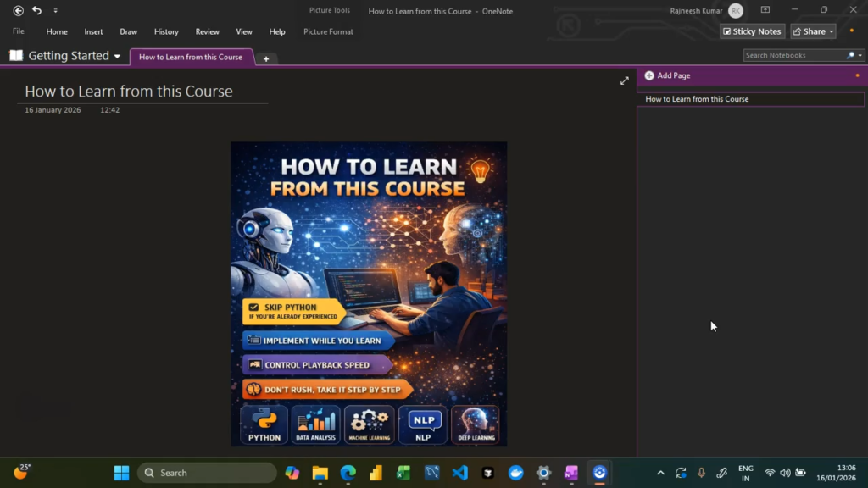
Task: Click the battery status icon
Action: (x=800, y=473)
